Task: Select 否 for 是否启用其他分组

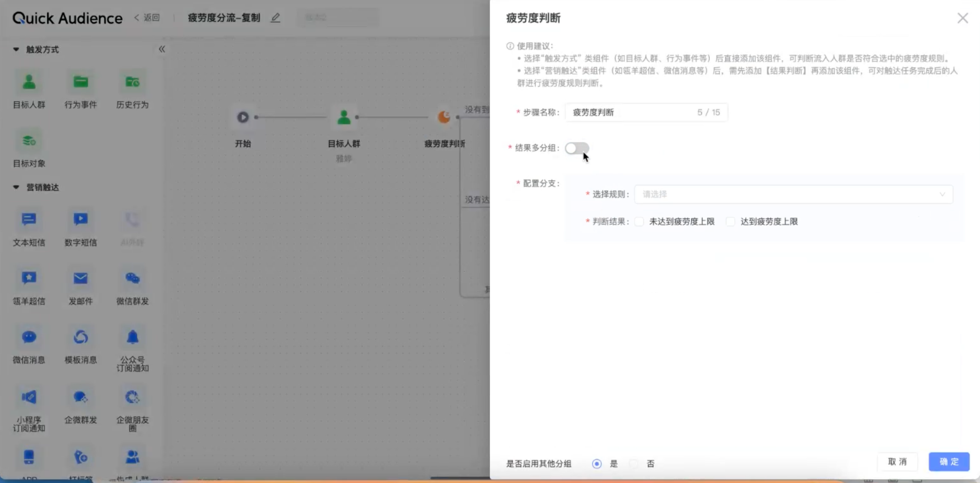Action: [x=634, y=464]
